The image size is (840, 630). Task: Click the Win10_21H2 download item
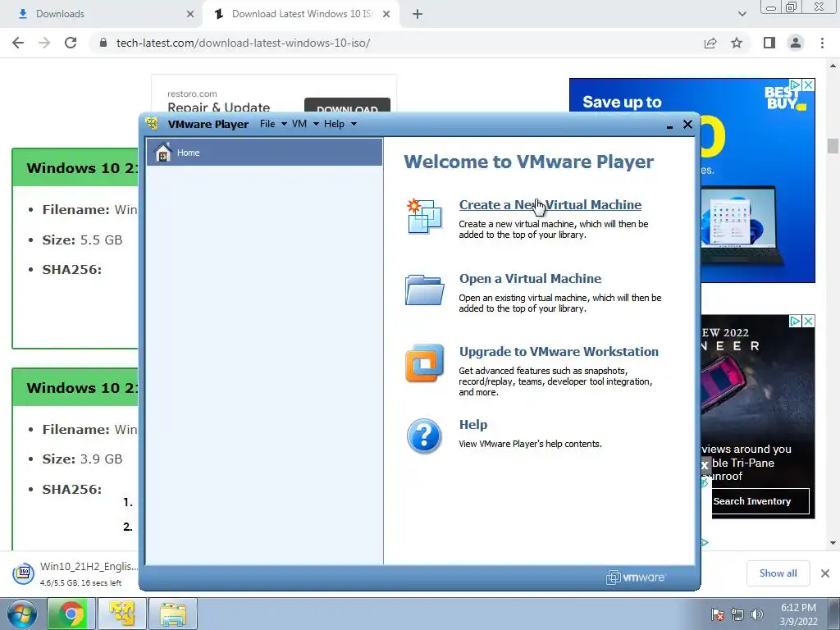click(x=75, y=573)
